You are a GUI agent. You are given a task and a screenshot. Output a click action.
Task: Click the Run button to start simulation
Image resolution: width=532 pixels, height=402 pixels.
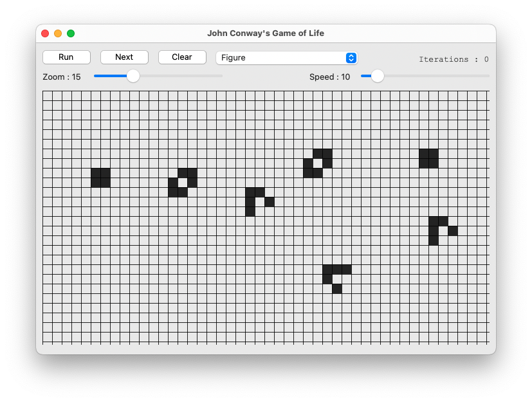coord(66,57)
